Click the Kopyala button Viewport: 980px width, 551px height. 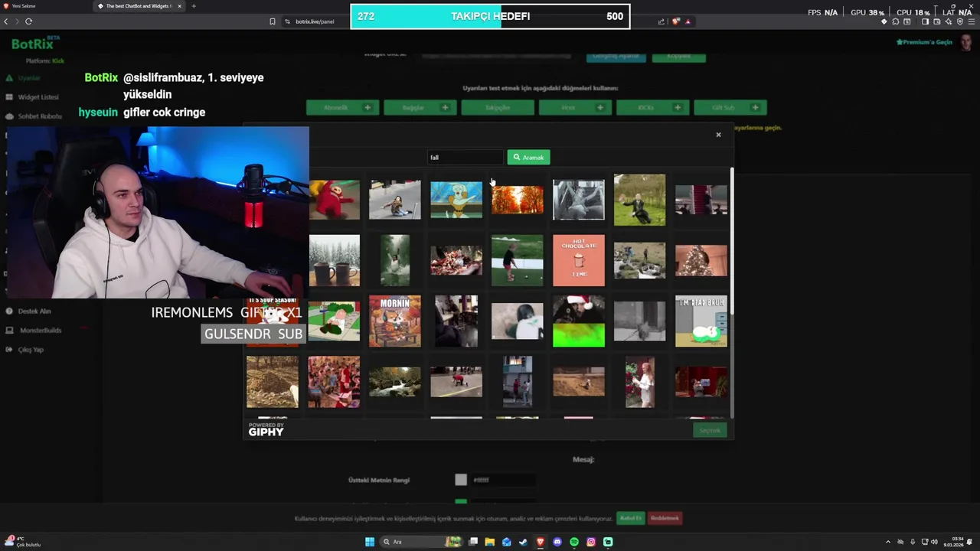click(x=679, y=57)
